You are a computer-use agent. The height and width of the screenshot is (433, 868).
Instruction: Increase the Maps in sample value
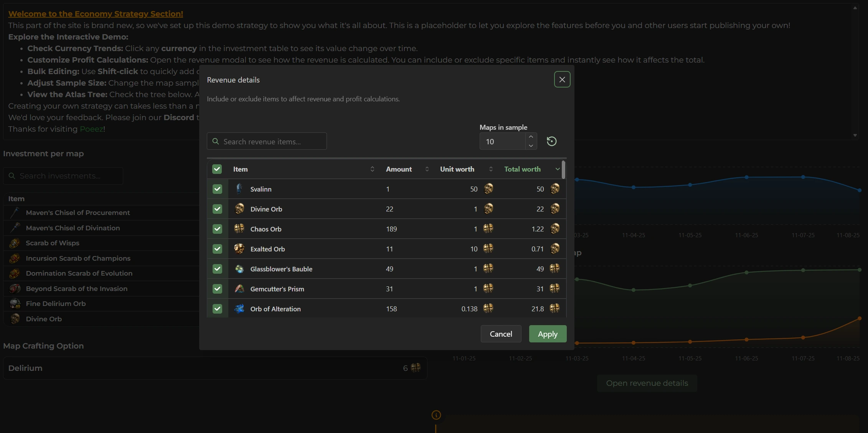(x=531, y=137)
